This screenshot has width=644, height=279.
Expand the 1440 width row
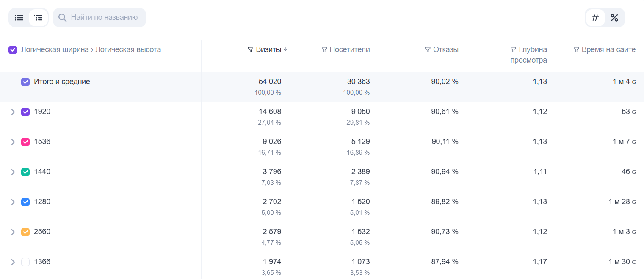[13, 172]
